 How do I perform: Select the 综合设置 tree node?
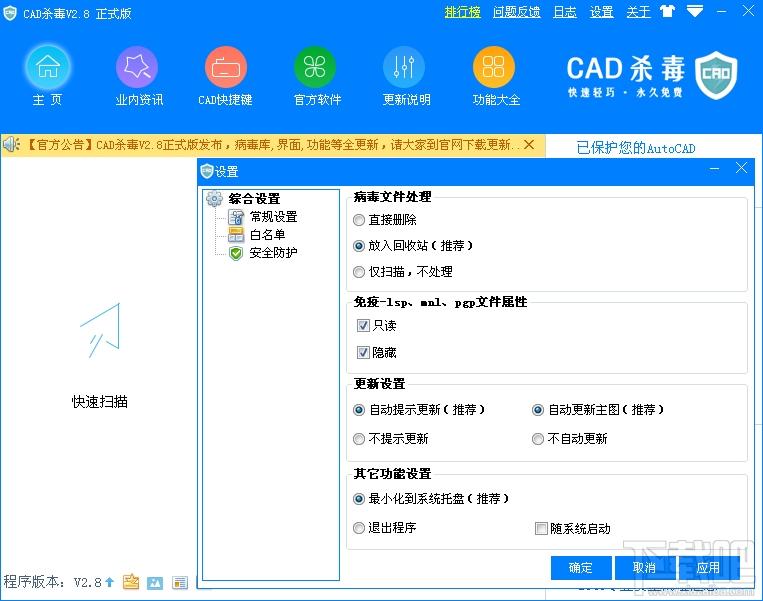[254, 199]
